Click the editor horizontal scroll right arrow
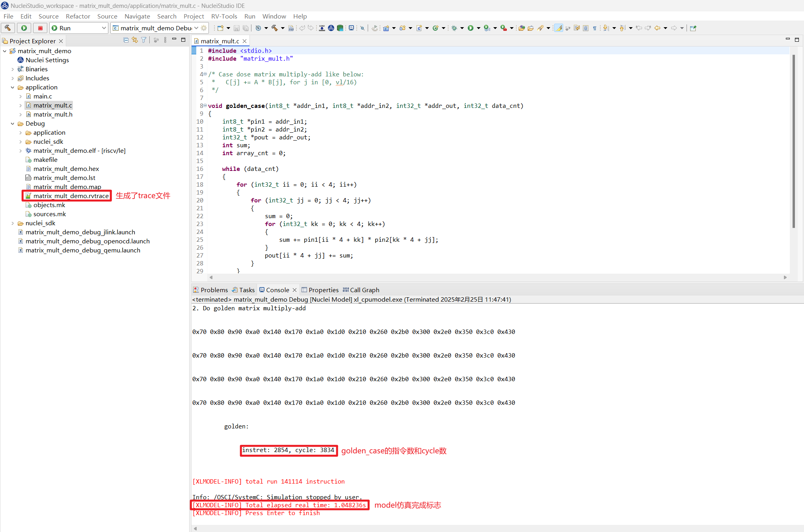Viewport: 804px width, 532px height. [785, 277]
